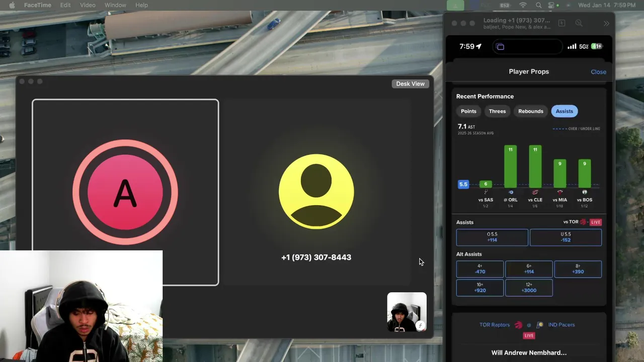The image size is (644, 362).
Task: Select Under 5.5 assists at -152
Action: click(x=566, y=237)
